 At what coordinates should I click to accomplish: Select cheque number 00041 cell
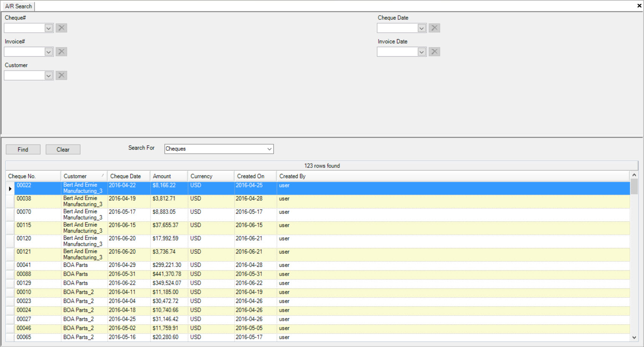point(38,265)
